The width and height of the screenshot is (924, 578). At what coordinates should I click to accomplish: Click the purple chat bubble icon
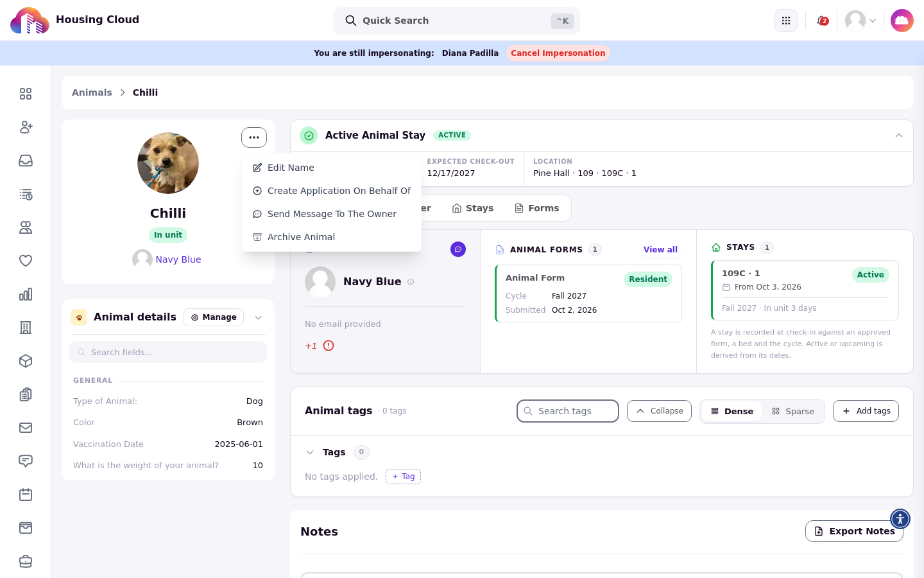point(458,249)
